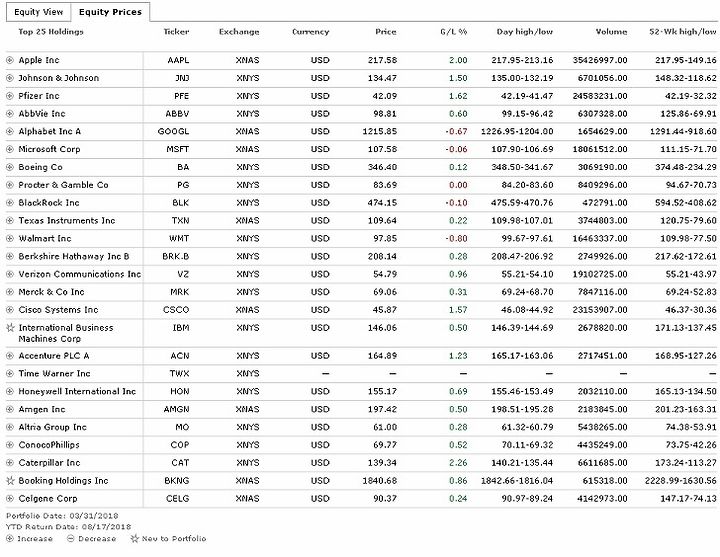This screenshot has width=720, height=557.
Task: Open the Apple Inc holding name
Action: tap(39, 60)
